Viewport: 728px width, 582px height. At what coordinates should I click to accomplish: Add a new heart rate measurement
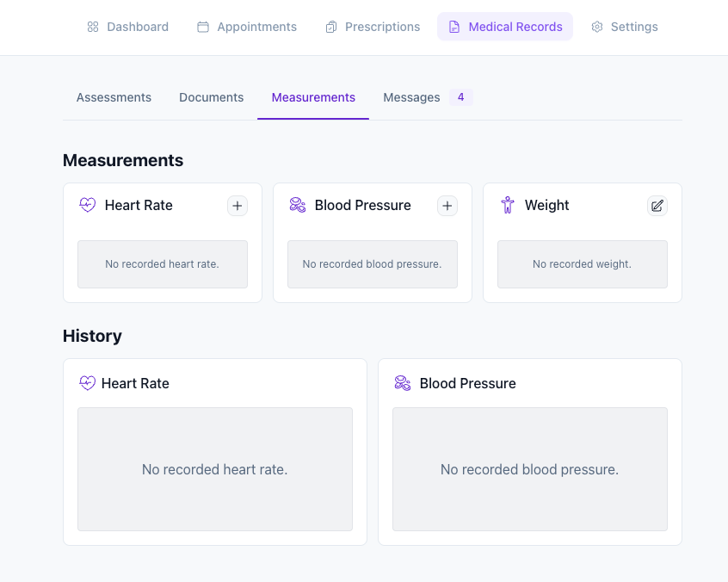point(238,206)
